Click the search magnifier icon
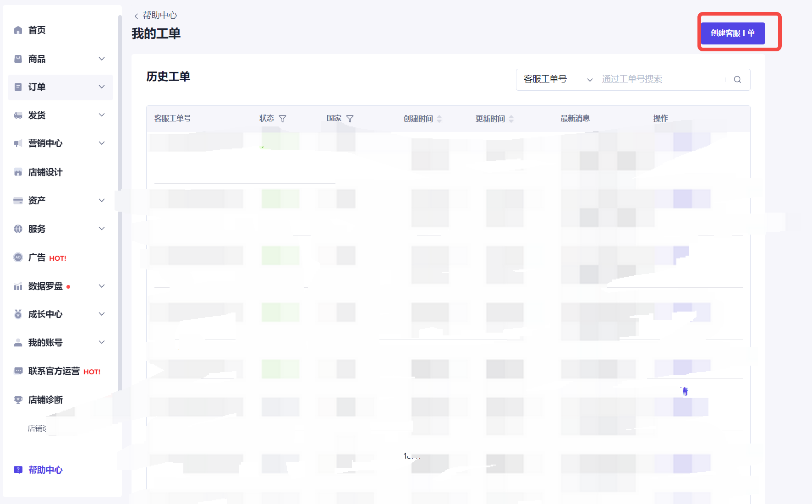This screenshot has height=504, width=812. coord(737,80)
